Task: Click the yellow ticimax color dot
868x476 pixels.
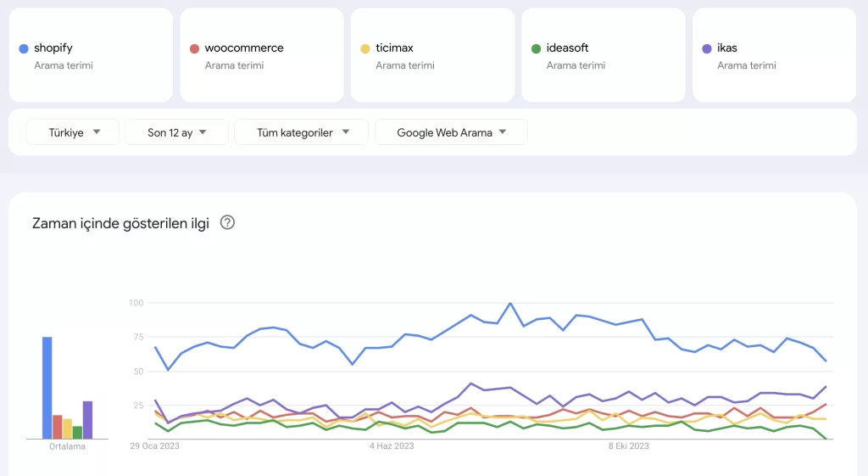Action: tap(364, 48)
